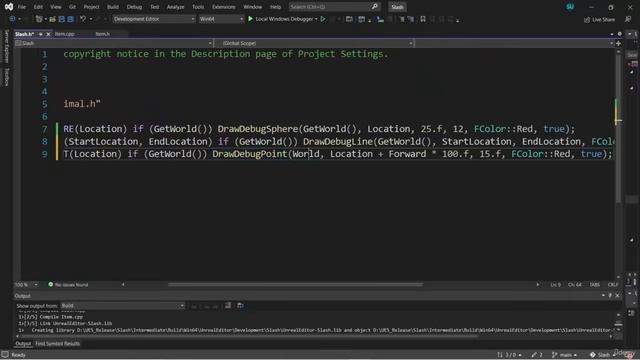Select the Output bottom tab

tap(23, 344)
